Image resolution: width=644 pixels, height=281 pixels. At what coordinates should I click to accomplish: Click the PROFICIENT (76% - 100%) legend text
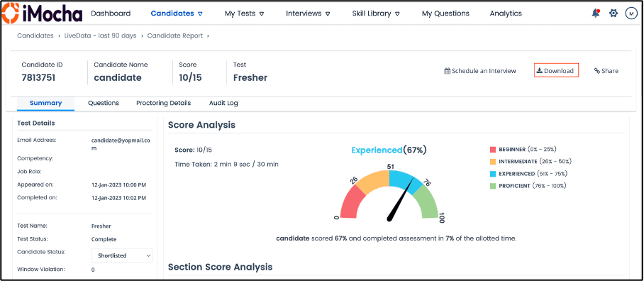tap(533, 186)
